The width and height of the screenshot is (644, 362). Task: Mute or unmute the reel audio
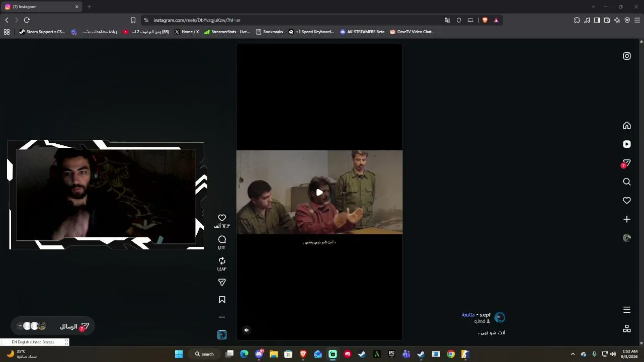click(247, 330)
